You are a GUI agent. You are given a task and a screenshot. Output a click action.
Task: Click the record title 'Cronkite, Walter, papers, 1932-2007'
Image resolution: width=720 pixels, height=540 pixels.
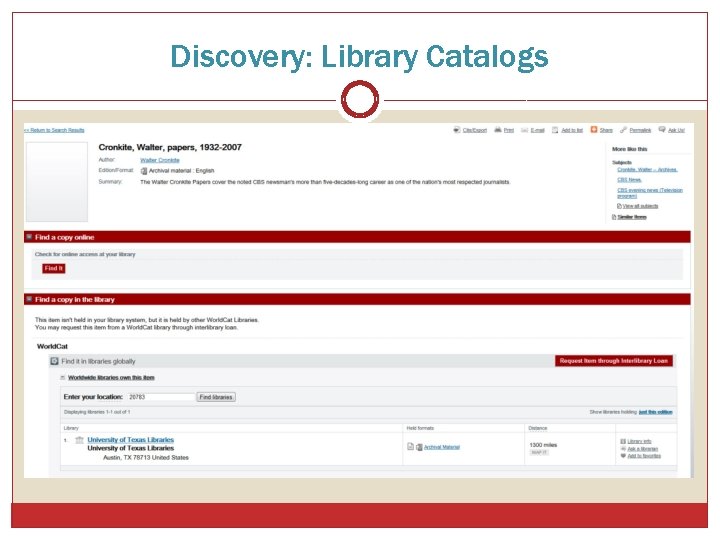click(x=170, y=147)
